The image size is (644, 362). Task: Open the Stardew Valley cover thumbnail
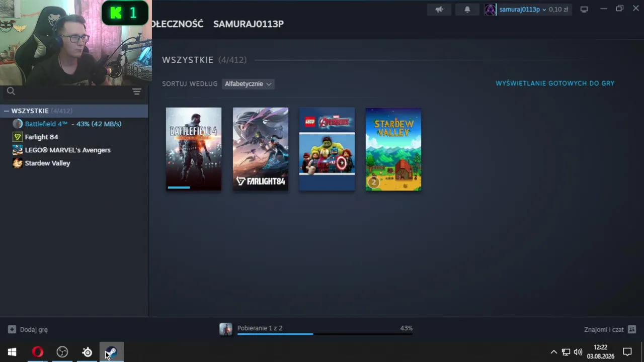(393, 149)
